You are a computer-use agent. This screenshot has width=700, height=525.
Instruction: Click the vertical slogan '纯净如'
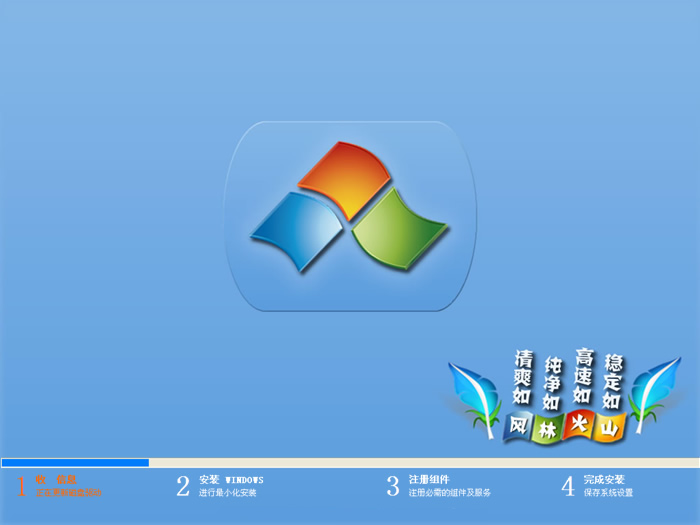point(552,383)
